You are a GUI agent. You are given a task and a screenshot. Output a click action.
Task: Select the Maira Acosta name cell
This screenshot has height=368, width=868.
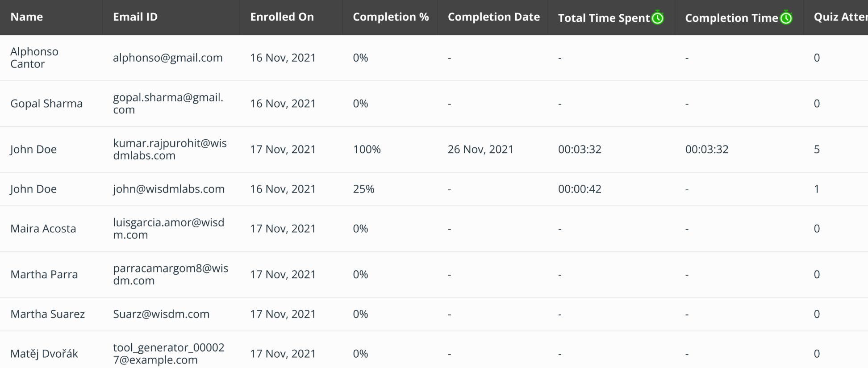pos(43,229)
